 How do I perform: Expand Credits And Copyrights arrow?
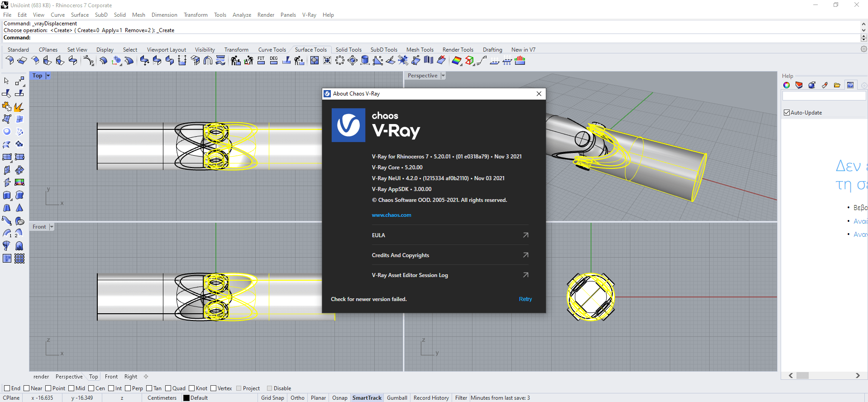point(525,255)
